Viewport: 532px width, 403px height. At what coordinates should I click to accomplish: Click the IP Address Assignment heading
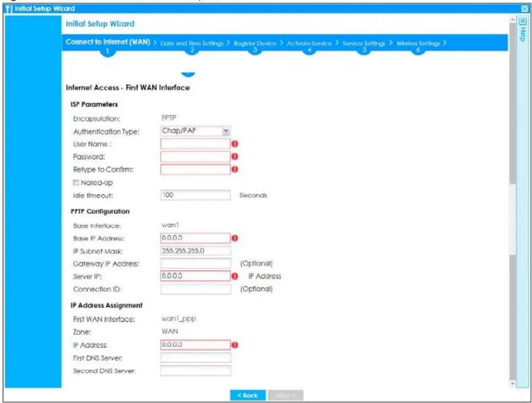(106, 305)
